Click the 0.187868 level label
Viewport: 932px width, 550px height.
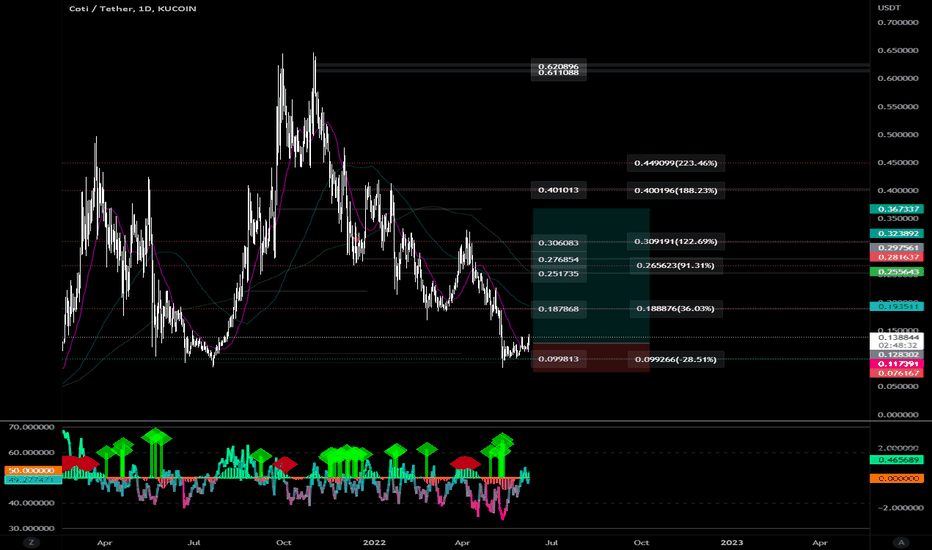pos(558,309)
